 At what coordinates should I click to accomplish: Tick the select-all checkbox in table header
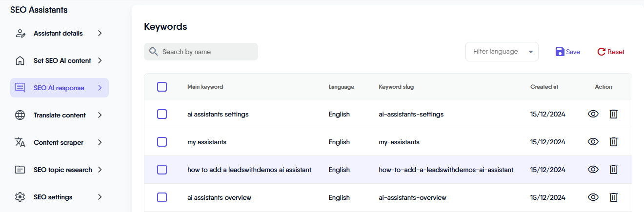162,87
